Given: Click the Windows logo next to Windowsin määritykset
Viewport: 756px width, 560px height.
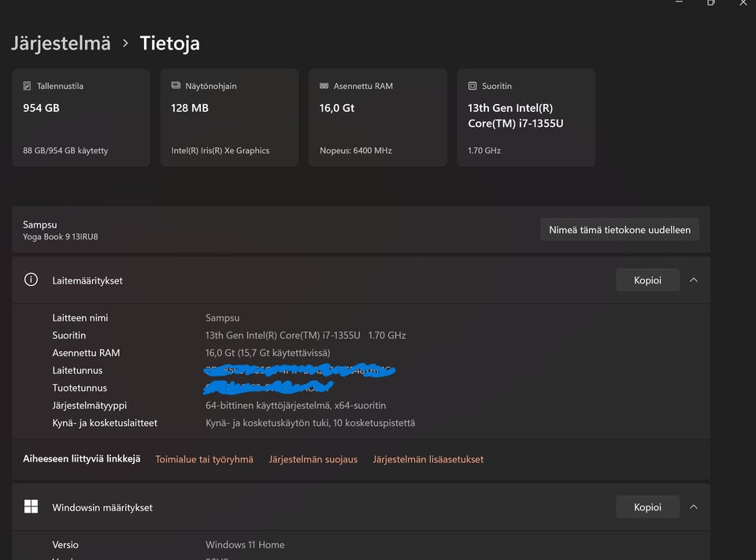Looking at the screenshot, I should point(31,506).
